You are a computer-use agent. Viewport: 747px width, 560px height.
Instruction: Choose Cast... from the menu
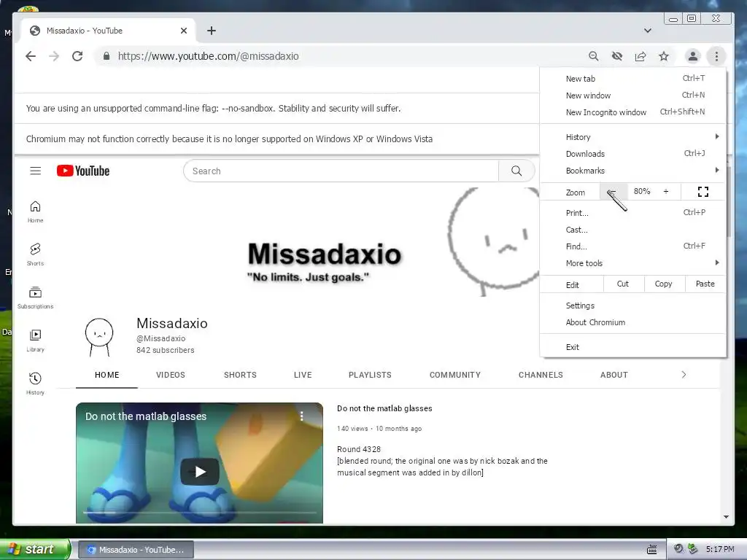(633, 230)
